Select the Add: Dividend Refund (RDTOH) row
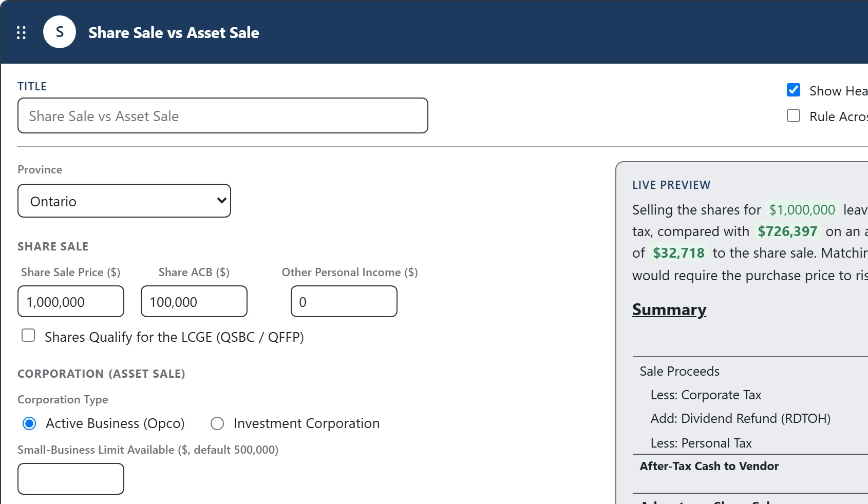This screenshot has width=868, height=504. pos(750,418)
